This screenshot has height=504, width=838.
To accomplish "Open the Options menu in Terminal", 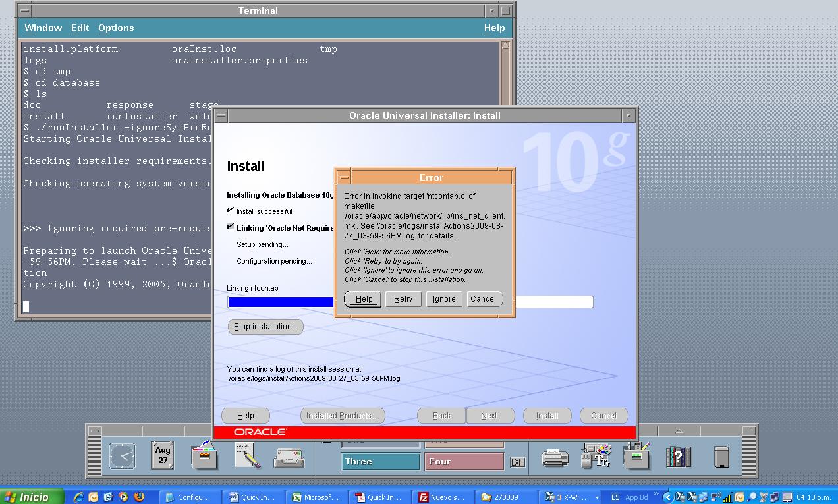I will [x=116, y=28].
